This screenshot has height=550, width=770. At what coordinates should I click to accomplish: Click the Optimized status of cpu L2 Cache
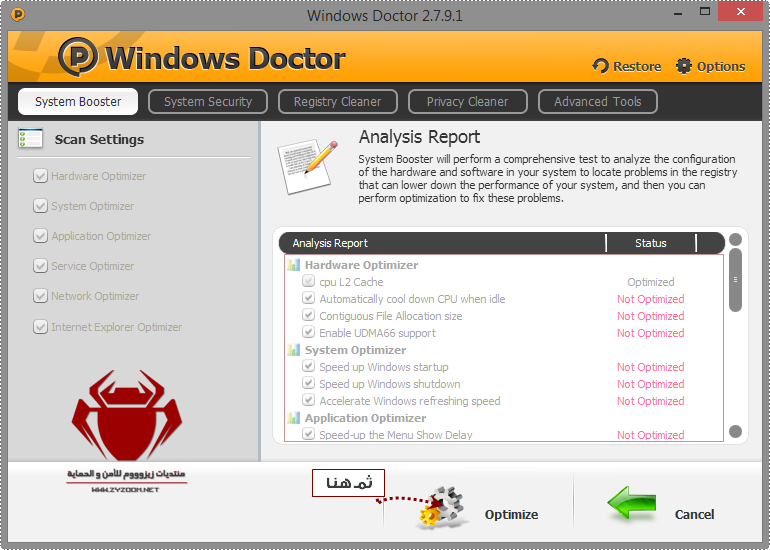(x=651, y=282)
